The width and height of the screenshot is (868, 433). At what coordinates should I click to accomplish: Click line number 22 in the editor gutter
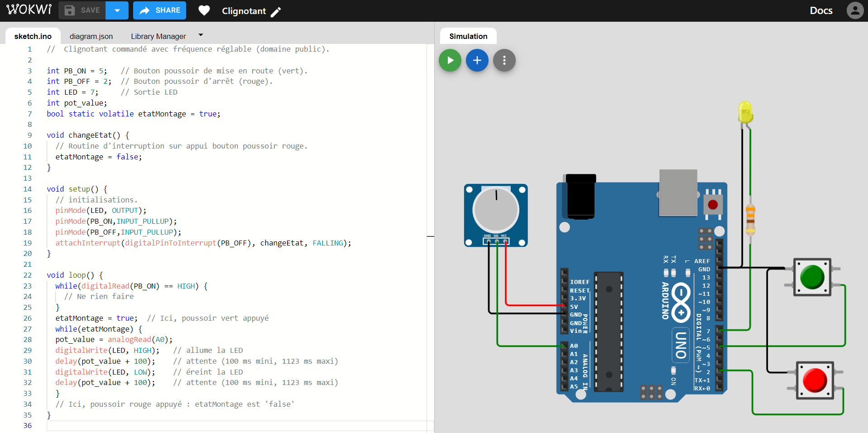pyautogui.click(x=28, y=275)
